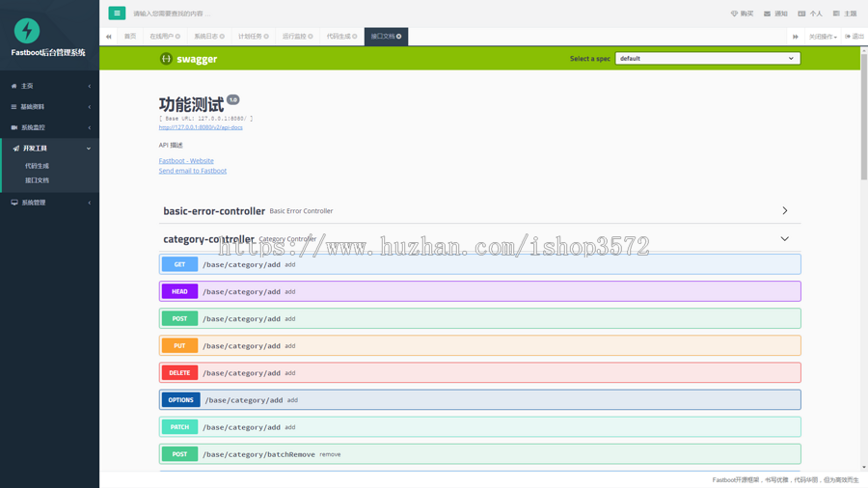Expand POST /base/category/batchRemove operation

(480, 454)
